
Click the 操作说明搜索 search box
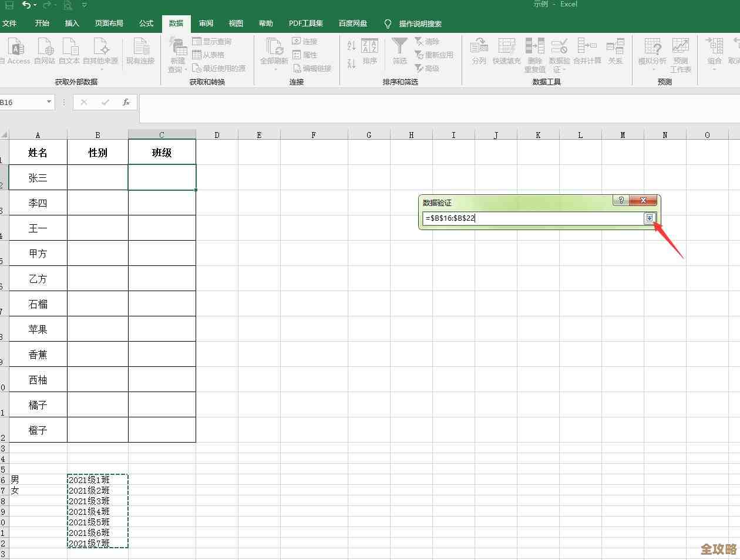click(420, 24)
